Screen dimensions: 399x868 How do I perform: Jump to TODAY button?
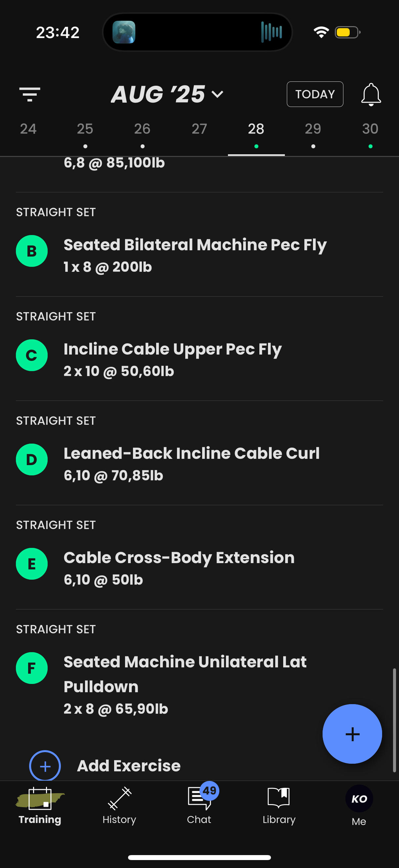[x=315, y=94]
